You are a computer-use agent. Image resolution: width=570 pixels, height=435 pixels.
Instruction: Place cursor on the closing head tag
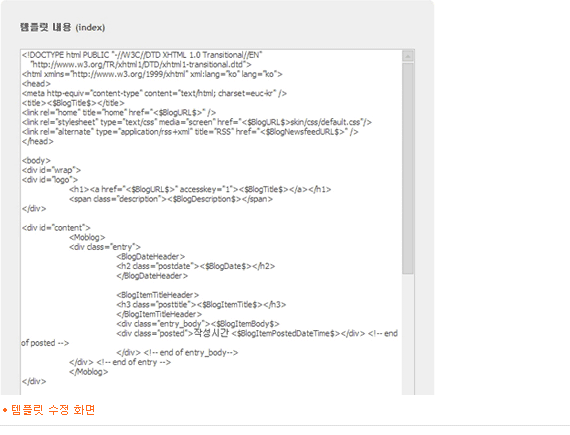click(37, 141)
